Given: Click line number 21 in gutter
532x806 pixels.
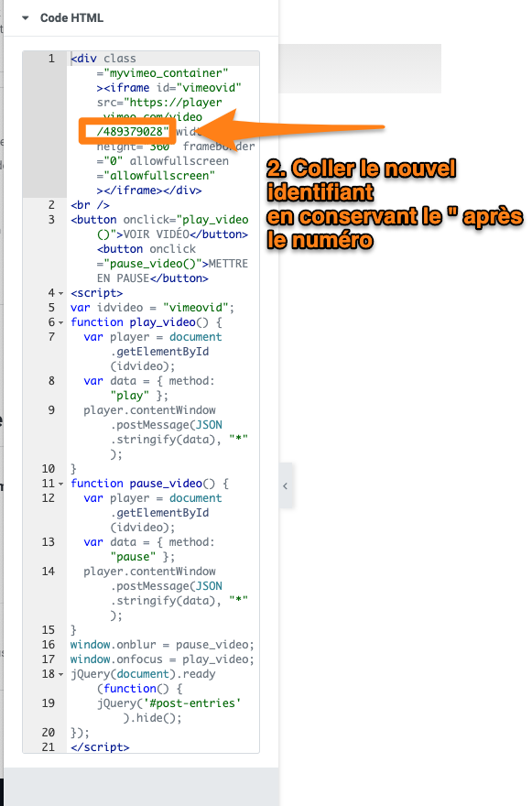Looking at the screenshot, I should (x=49, y=746).
